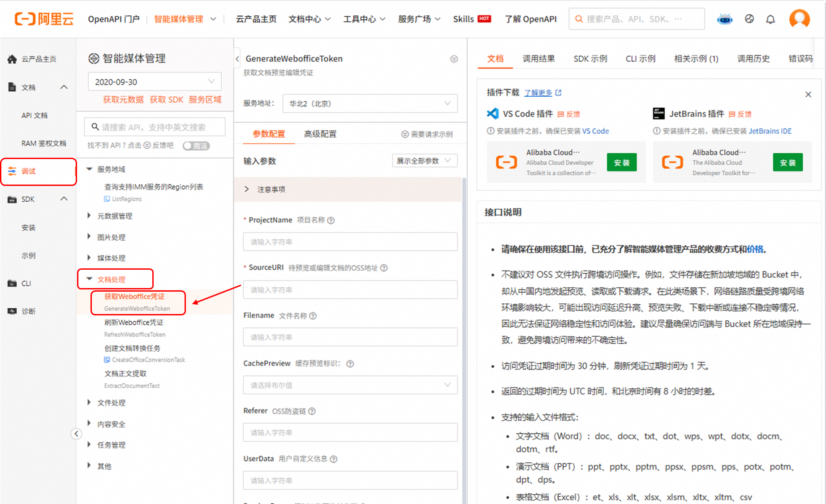Click the 文档 document icon in sidebar
Viewport: 826px width, 504px height.
[x=12, y=87]
